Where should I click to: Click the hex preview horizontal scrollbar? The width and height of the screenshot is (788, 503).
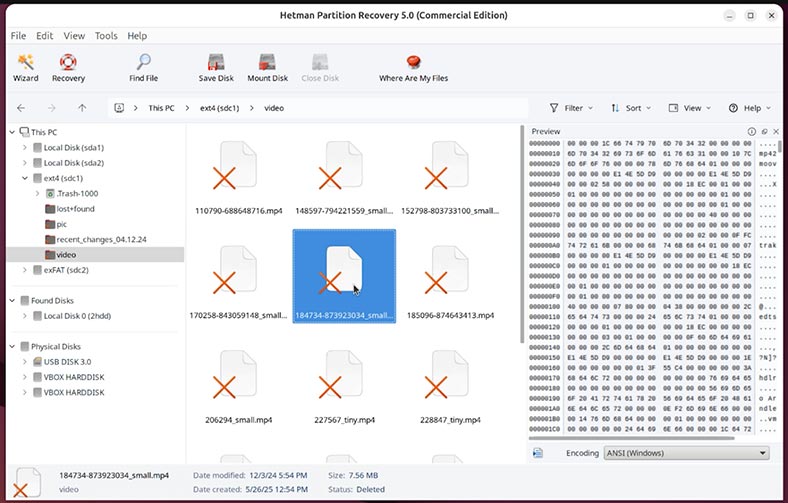tap(632, 438)
